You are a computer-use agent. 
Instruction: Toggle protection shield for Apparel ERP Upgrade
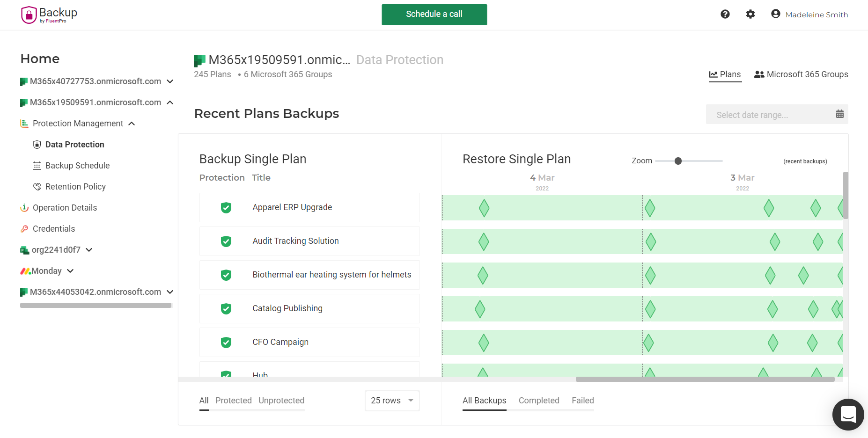pos(226,207)
